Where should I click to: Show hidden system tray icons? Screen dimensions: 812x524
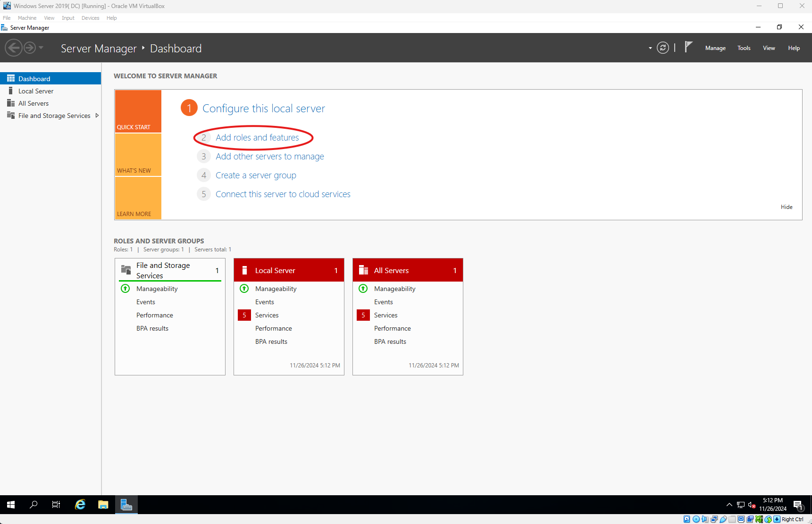(x=729, y=505)
